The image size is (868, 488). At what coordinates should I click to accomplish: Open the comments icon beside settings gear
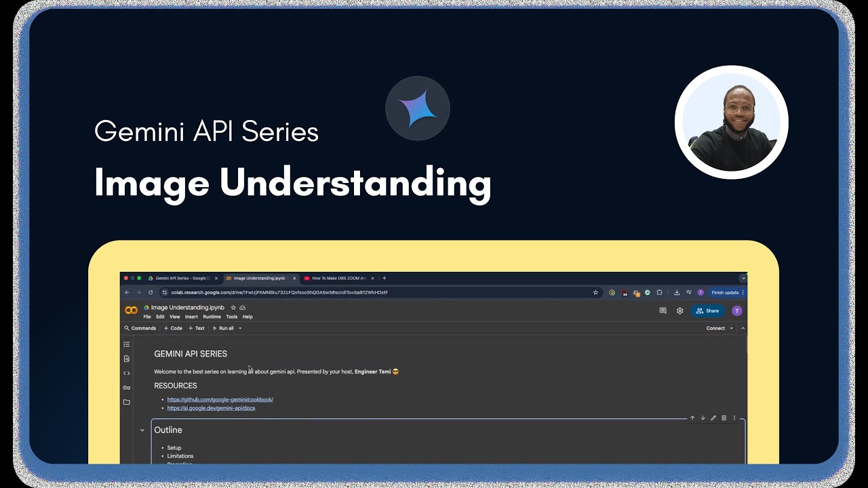[x=663, y=311]
